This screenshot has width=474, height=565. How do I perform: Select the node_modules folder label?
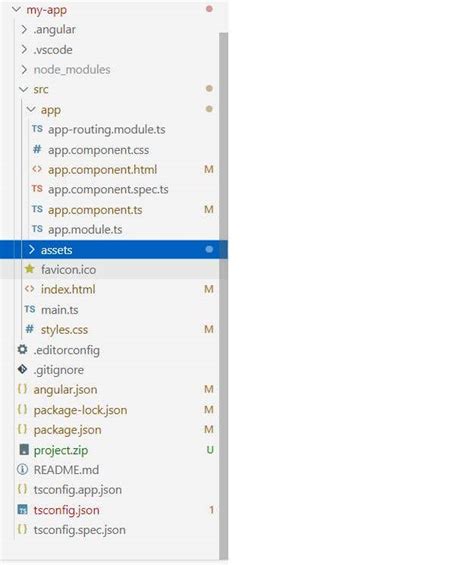[72, 70]
